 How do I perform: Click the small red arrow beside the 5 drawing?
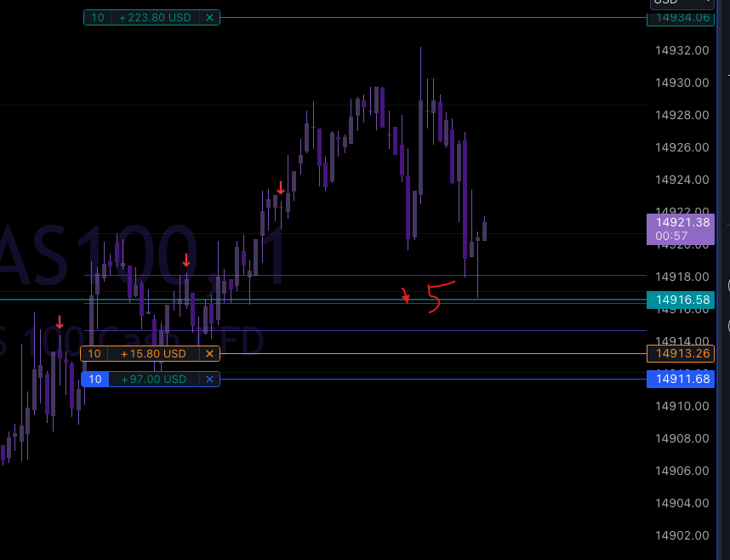coord(407,297)
